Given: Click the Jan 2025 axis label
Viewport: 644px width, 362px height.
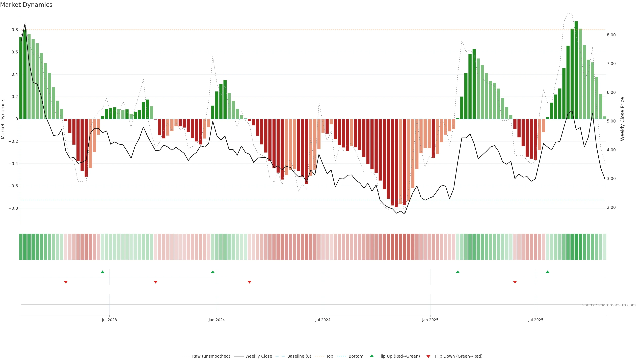Looking at the screenshot, I should pyautogui.click(x=430, y=320).
